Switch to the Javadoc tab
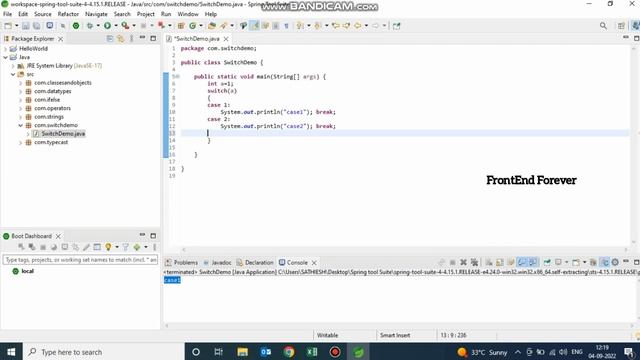Screen dimensions: 640x360 click(x=218, y=262)
